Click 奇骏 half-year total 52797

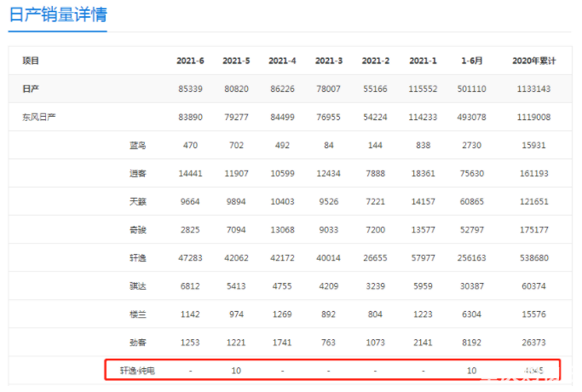(471, 230)
